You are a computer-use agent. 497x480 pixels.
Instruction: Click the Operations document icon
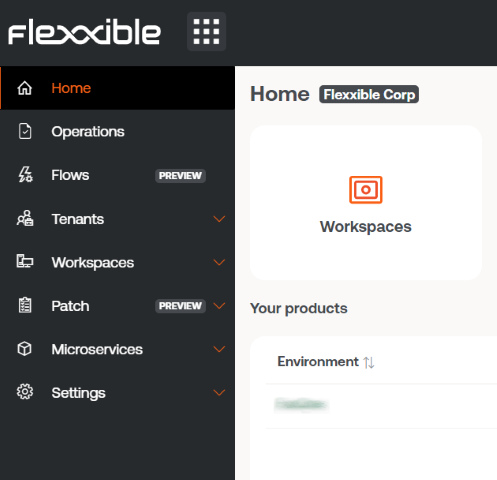point(25,131)
